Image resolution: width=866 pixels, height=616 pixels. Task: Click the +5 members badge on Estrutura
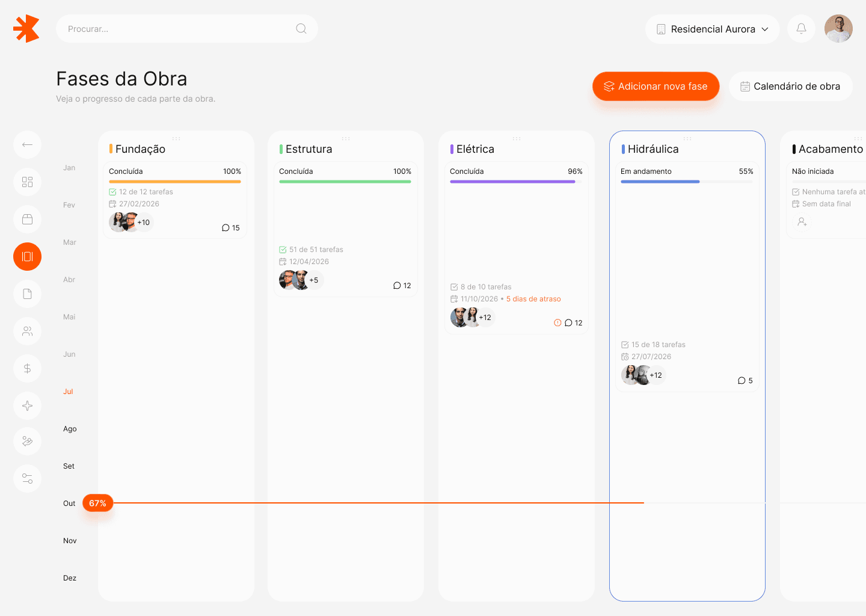pos(314,280)
